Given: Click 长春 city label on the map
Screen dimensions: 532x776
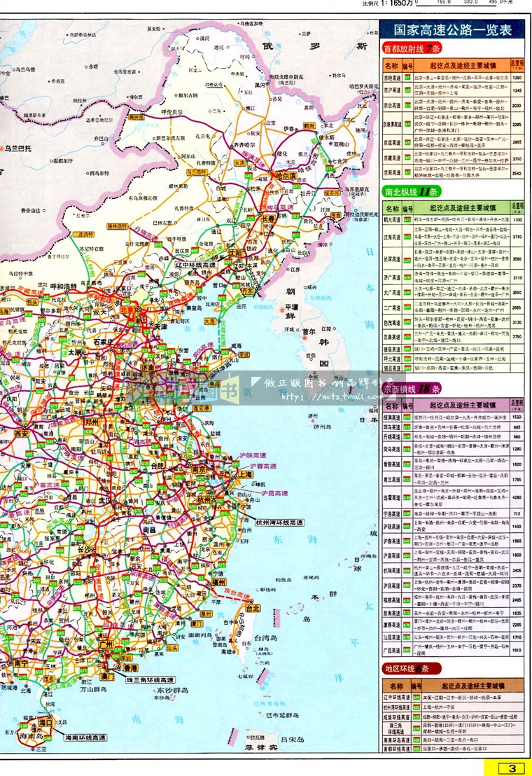Looking at the screenshot, I should (x=269, y=219).
